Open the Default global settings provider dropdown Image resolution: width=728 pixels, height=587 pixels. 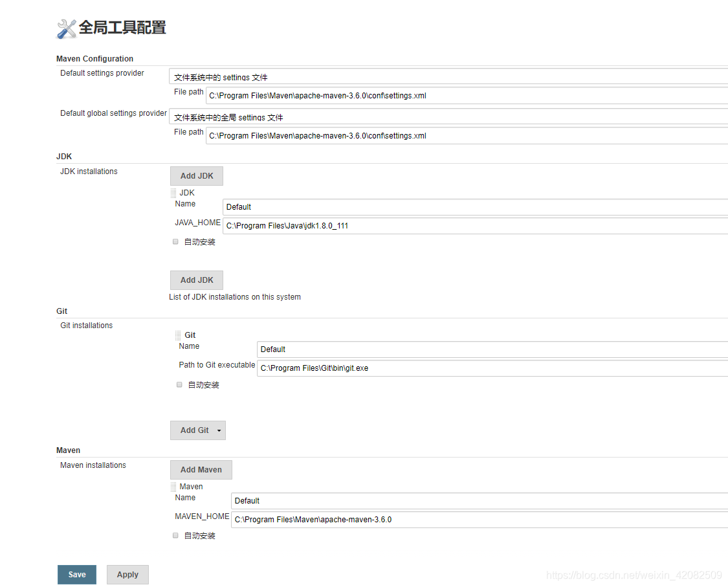pyautogui.click(x=448, y=117)
